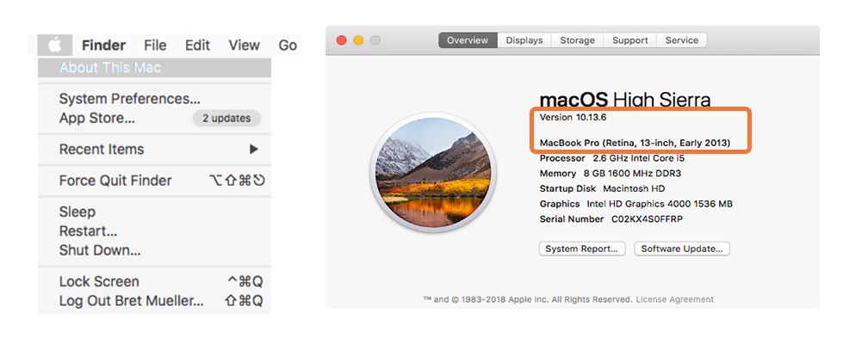Click the Software Update button

(682, 249)
